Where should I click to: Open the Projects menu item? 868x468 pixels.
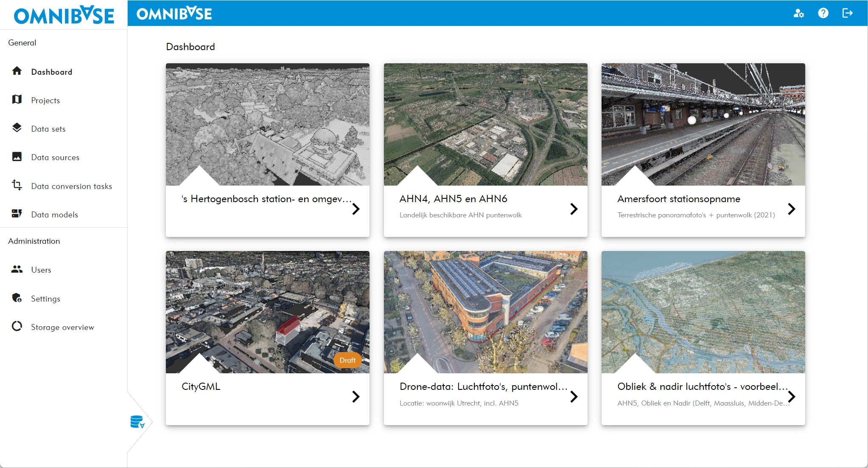(x=45, y=101)
